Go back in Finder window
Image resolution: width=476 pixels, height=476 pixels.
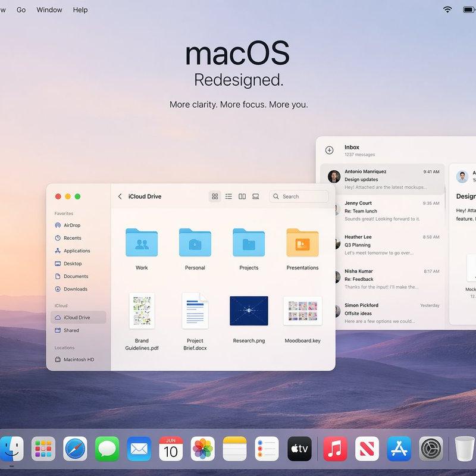(x=120, y=196)
